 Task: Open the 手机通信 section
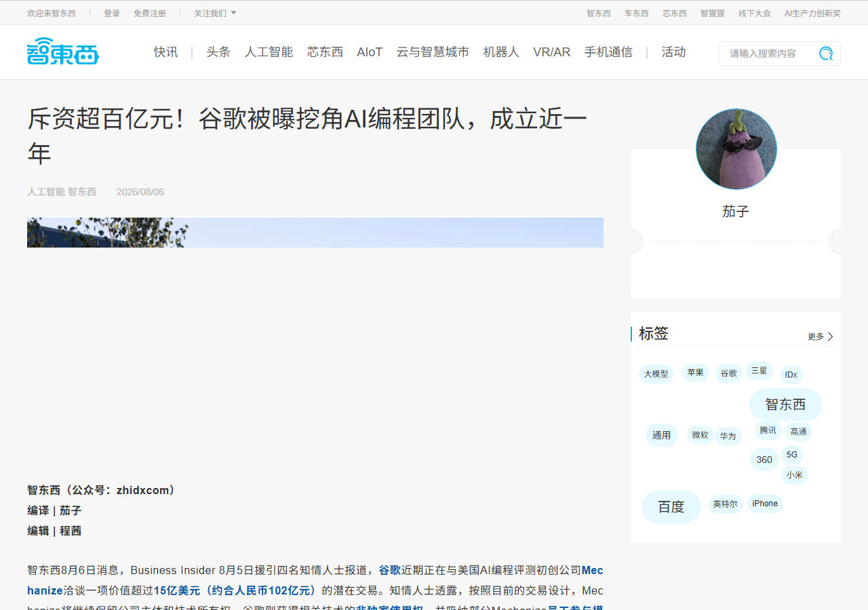(x=608, y=52)
